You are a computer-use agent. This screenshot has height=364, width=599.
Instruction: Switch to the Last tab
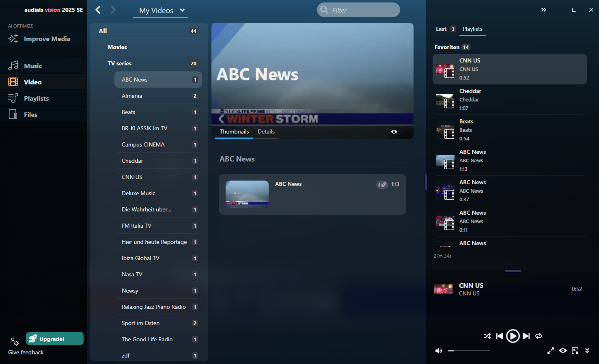pyautogui.click(x=445, y=29)
